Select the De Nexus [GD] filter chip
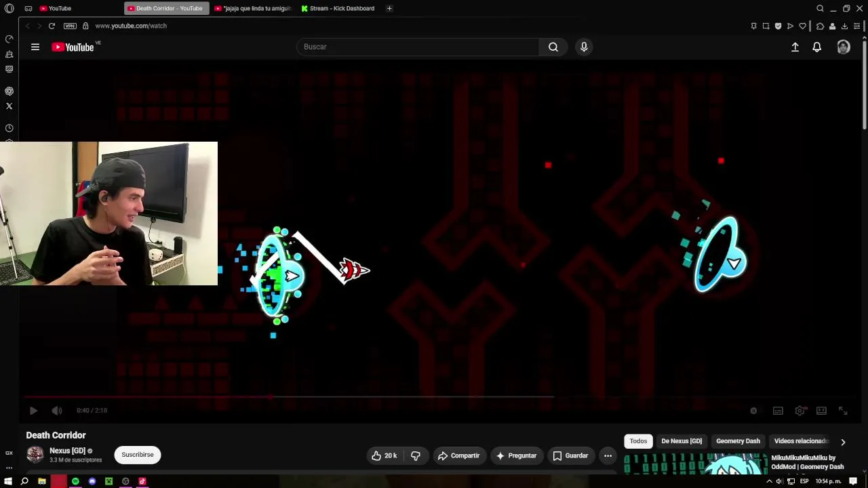The height and width of the screenshot is (488, 868). (682, 441)
